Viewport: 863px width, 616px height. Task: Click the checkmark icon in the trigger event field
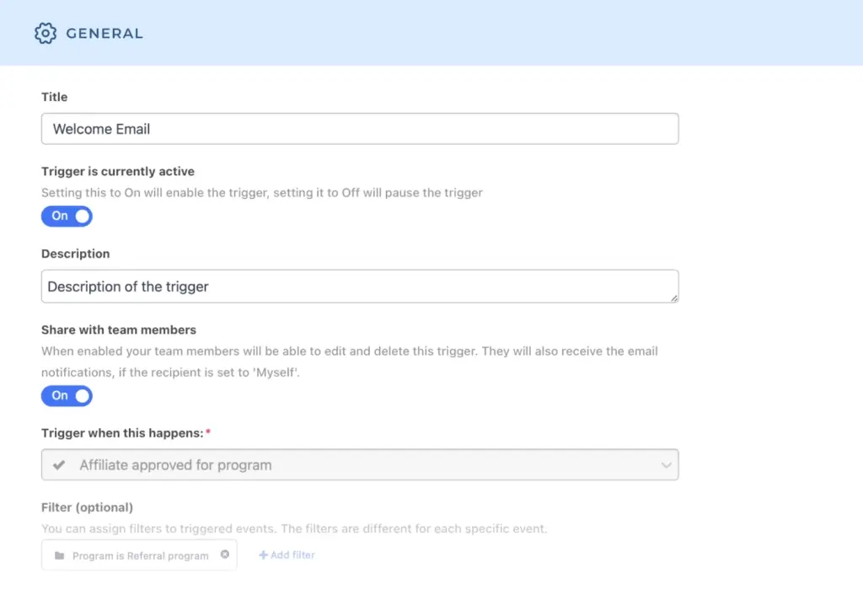(58, 465)
